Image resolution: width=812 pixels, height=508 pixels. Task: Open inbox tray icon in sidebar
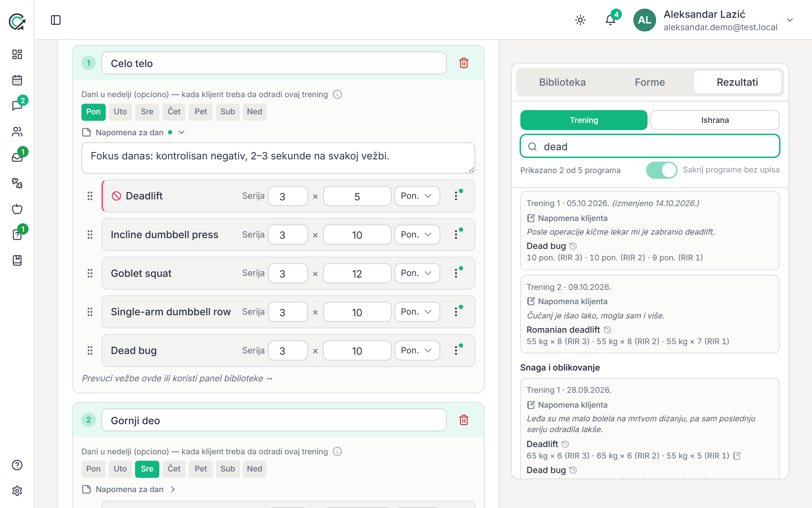(x=17, y=157)
